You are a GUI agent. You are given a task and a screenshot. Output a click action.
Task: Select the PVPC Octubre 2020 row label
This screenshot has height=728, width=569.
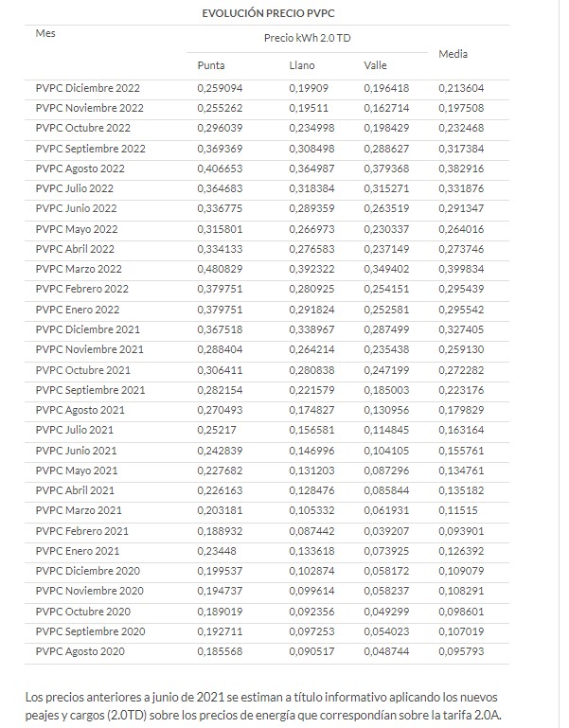coord(82,612)
